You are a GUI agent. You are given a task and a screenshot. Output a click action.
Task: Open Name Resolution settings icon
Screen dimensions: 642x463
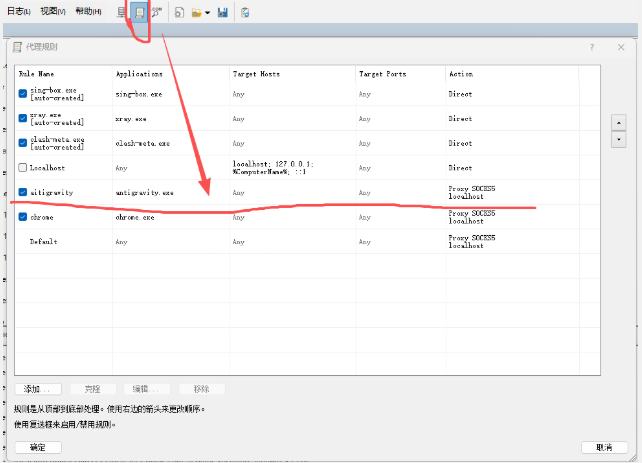157,12
